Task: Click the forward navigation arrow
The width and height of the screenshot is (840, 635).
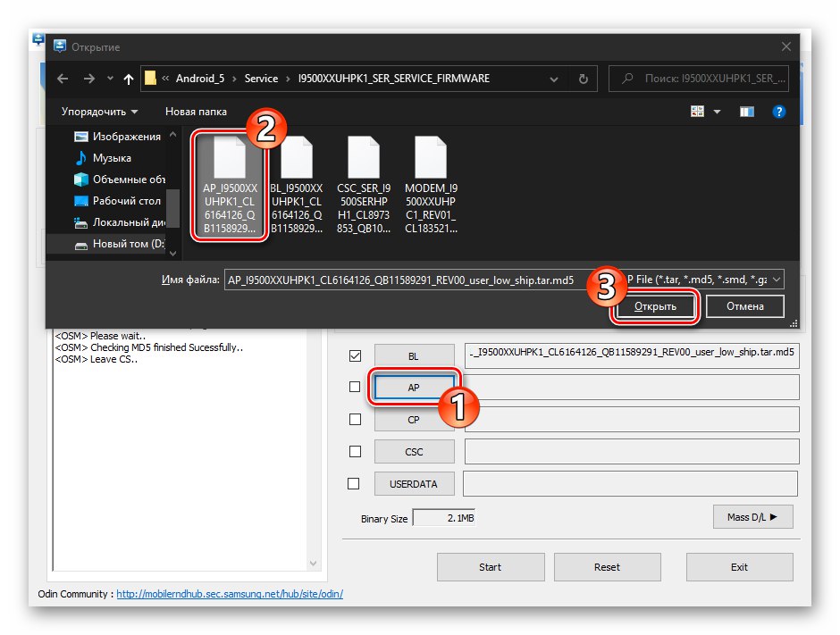Action: tap(87, 79)
